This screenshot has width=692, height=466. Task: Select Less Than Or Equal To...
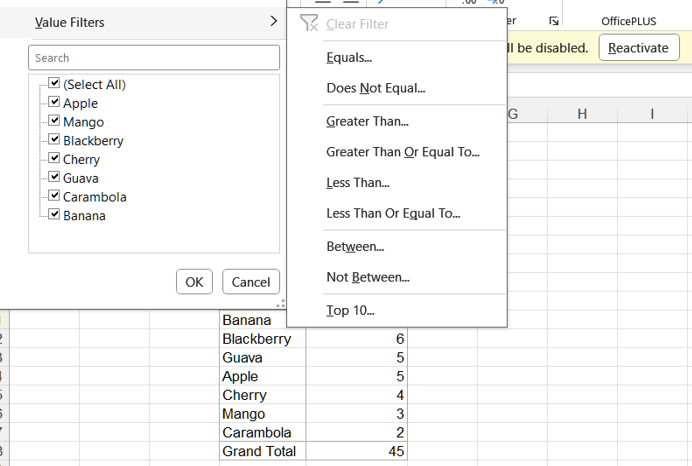coord(393,214)
